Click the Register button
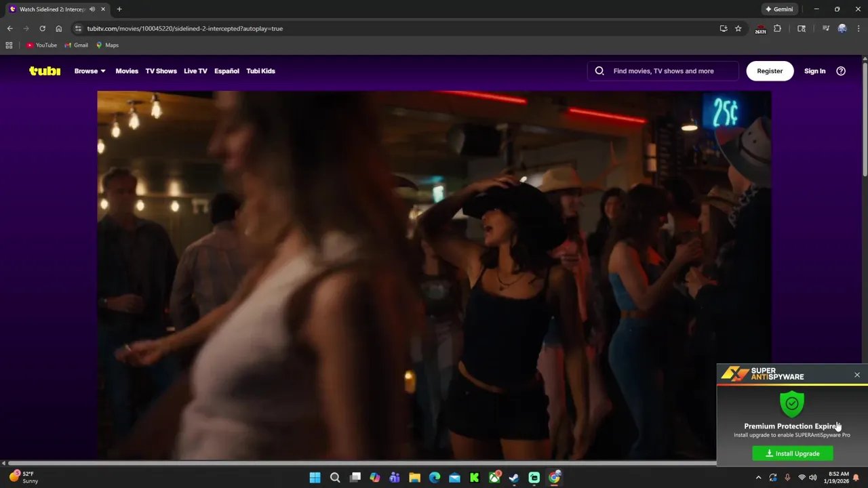868x488 pixels. click(770, 70)
